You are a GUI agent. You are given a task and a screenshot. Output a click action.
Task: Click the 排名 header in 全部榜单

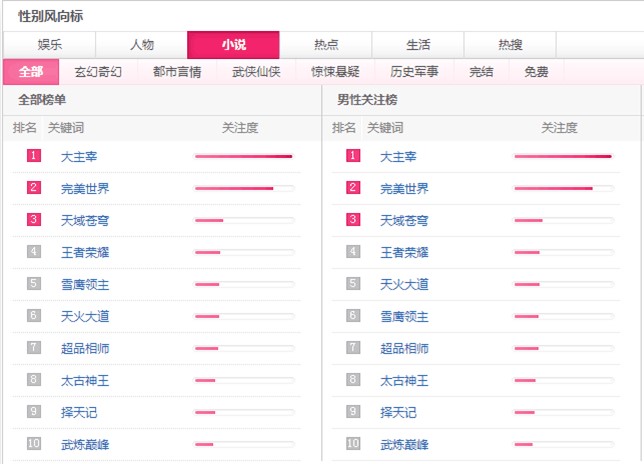click(25, 128)
